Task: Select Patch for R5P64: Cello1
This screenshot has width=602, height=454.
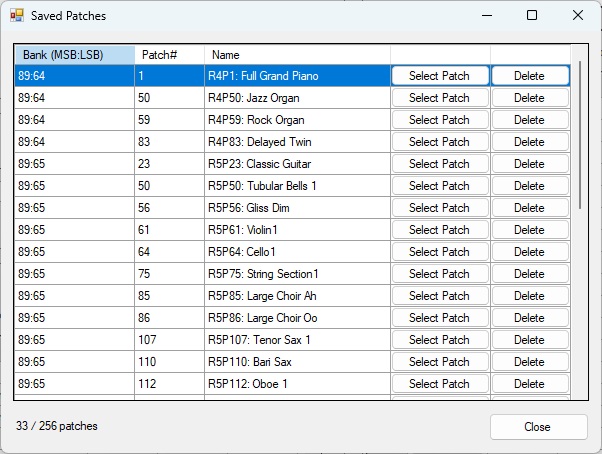Action: coord(440,252)
